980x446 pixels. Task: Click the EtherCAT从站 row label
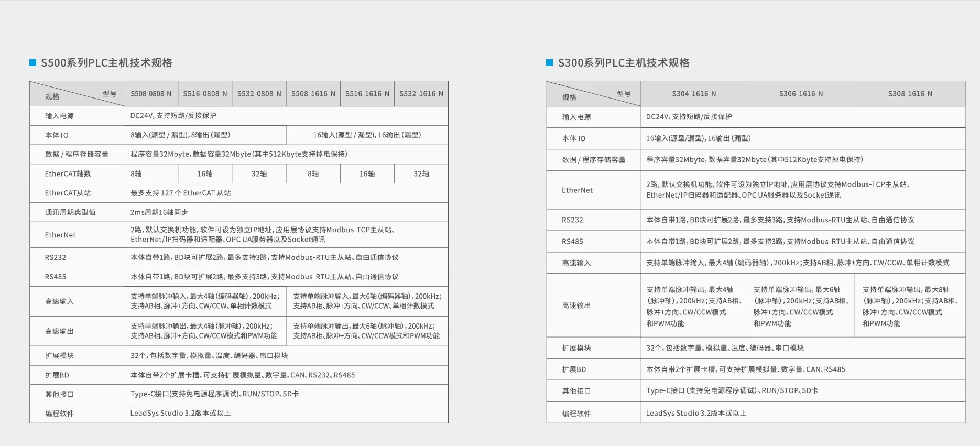pyautogui.click(x=68, y=193)
